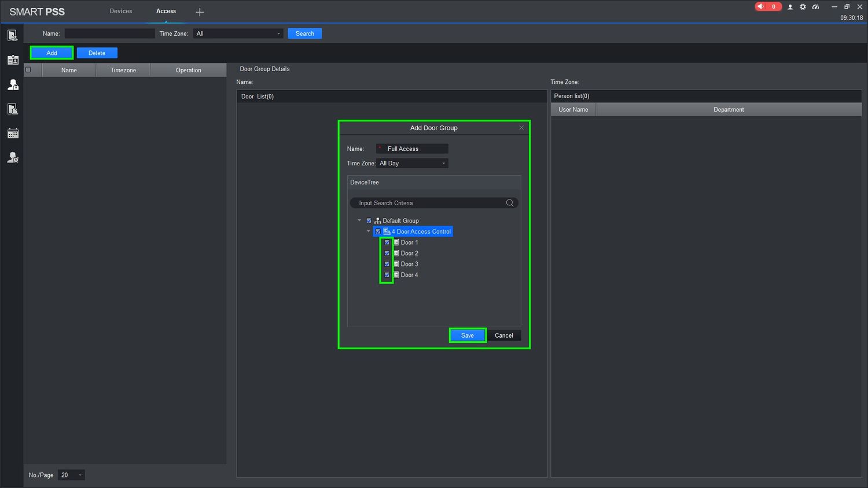Image resolution: width=868 pixels, height=488 pixels.
Task: Click the blue Search button
Action: [x=304, y=34]
